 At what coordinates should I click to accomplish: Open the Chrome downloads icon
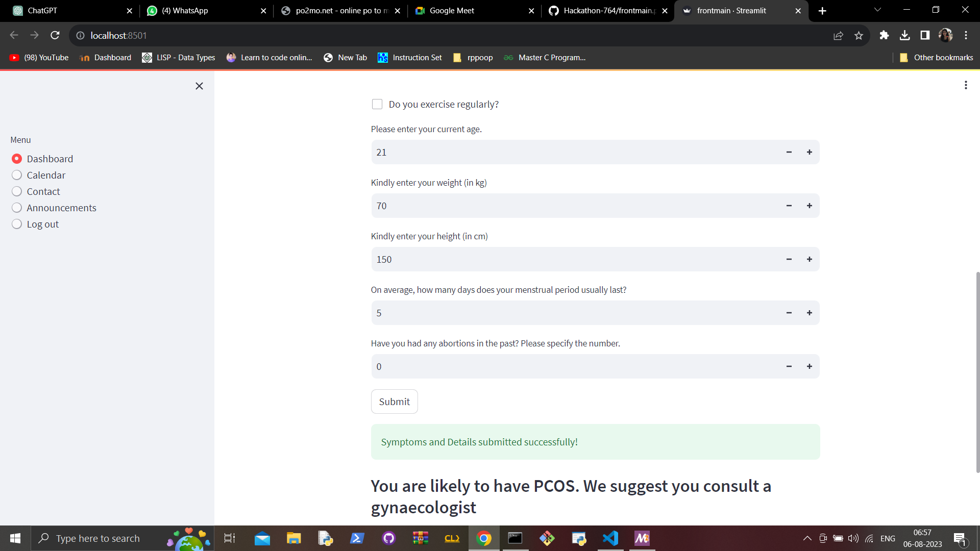pyautogui.click(x=904, y=35)
